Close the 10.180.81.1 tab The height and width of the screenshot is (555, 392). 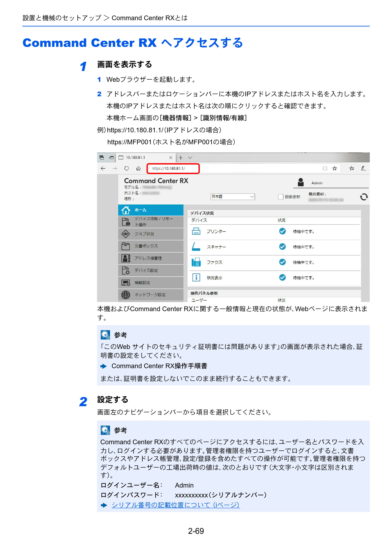tap(171, 158)
